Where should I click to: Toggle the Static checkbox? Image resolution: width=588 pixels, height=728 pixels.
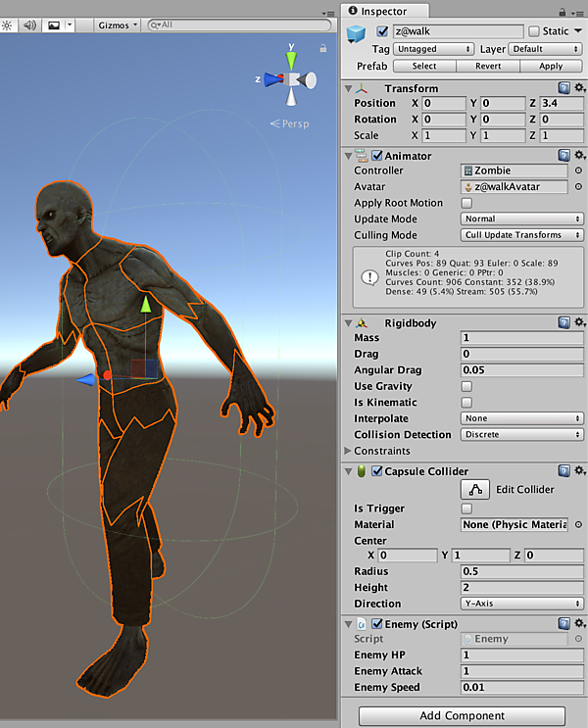[533, 31]
